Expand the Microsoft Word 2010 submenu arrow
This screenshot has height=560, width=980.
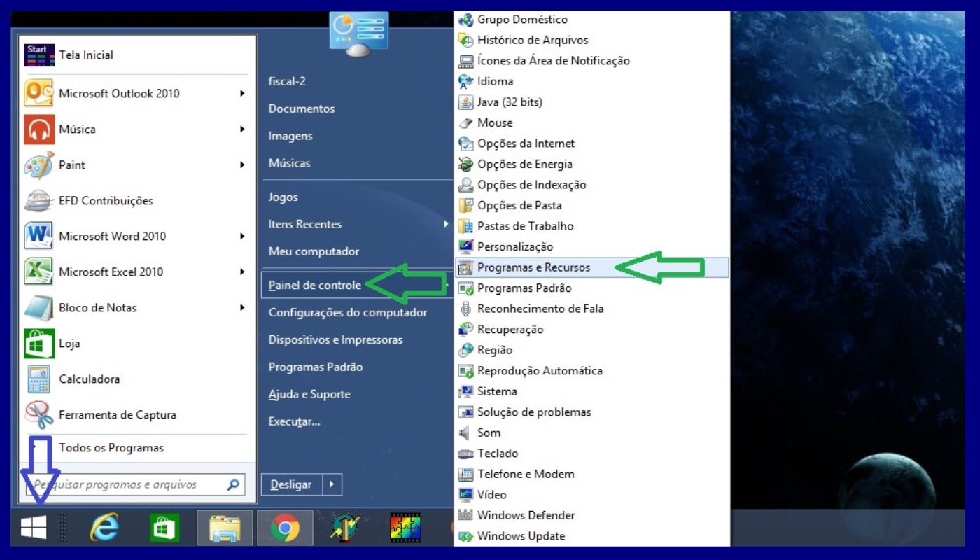pyautogui.click(x=242, y=236)
